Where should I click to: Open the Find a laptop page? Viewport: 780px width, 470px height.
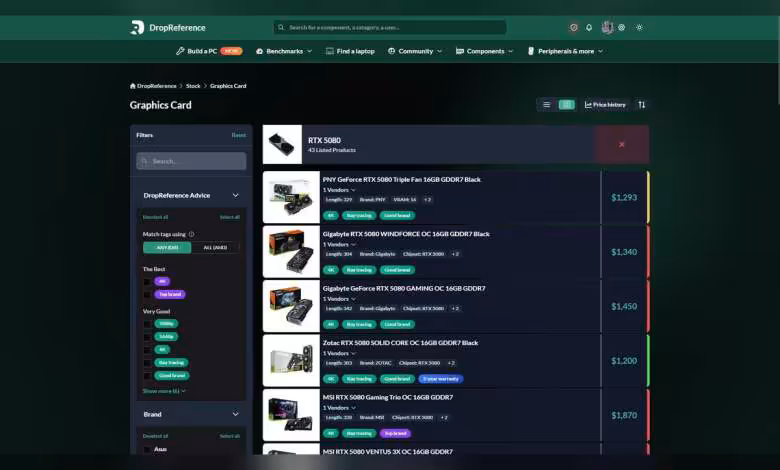pos(350,51)
